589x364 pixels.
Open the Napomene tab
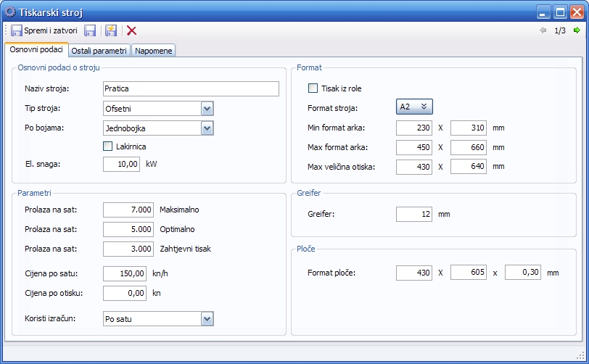[154, 51]
